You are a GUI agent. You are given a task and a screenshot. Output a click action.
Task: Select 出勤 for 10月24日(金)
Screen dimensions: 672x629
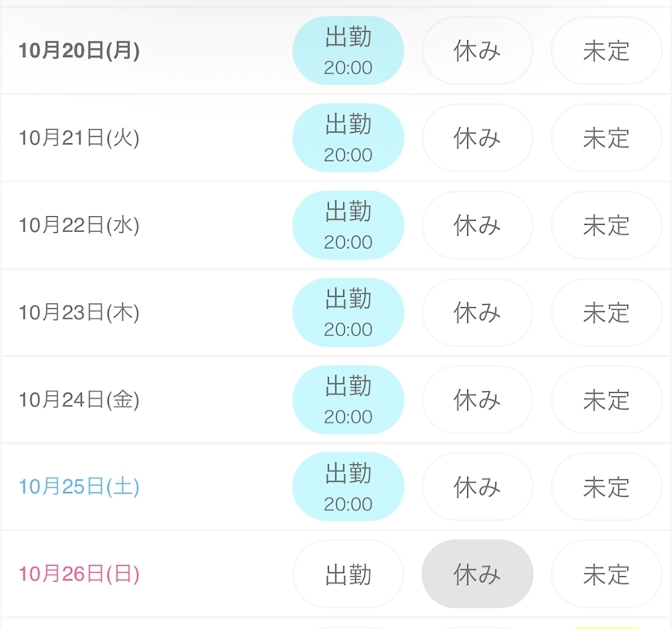coord(348,399)
